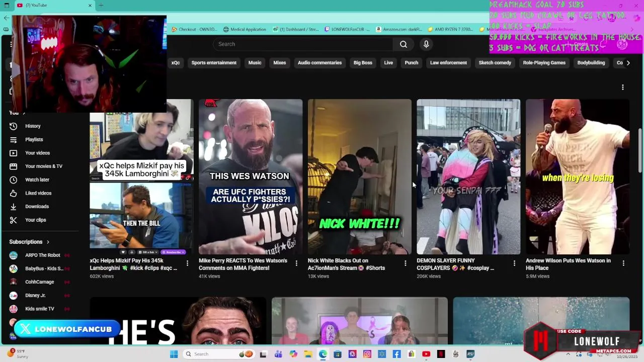Open options for DEMON SLAYER FUNNY COSPLAYERS short
Viewport: 644px width, 362px height.
coord(514,263)
